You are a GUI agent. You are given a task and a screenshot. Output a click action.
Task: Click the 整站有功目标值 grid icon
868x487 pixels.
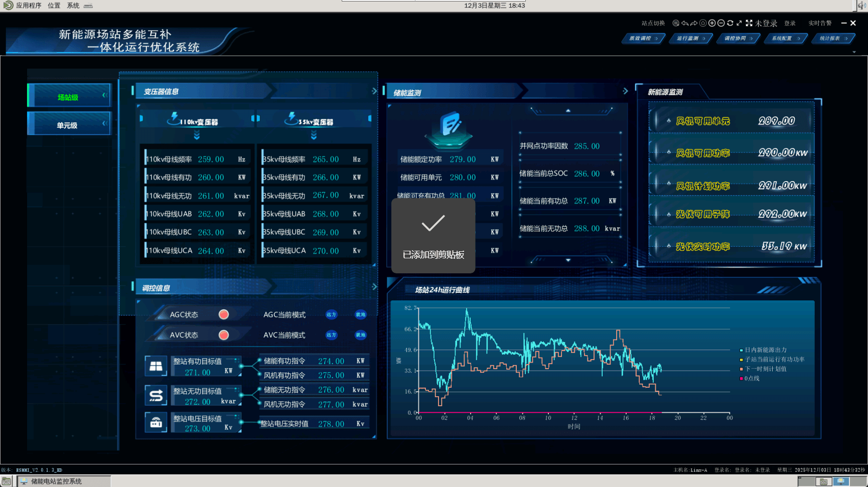[156, 366]
